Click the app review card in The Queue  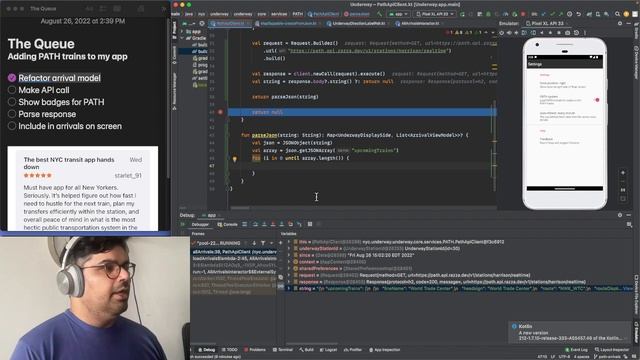[83, 189]
